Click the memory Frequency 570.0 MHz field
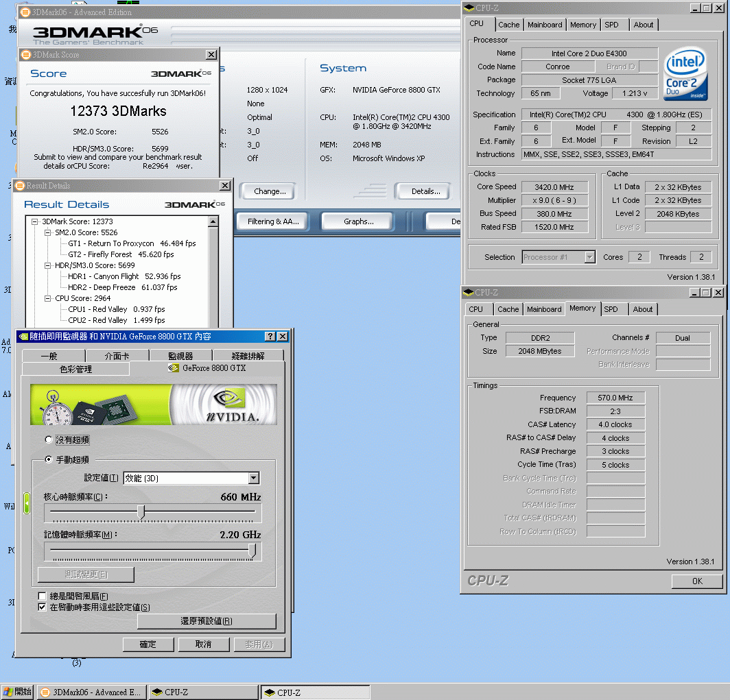This screenshot has width=730, height=700. 615,398
